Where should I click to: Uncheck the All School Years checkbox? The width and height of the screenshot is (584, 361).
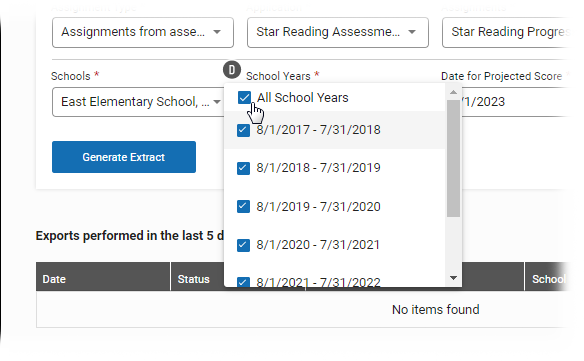tap(244, 98)
